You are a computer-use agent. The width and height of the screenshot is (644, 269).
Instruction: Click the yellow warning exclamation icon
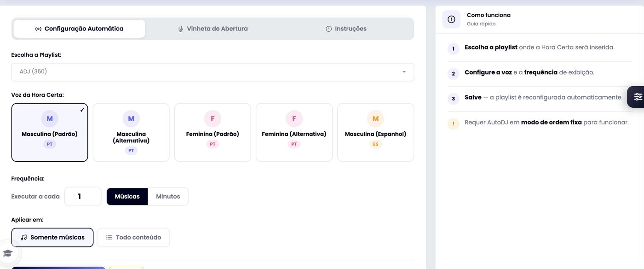453,123
